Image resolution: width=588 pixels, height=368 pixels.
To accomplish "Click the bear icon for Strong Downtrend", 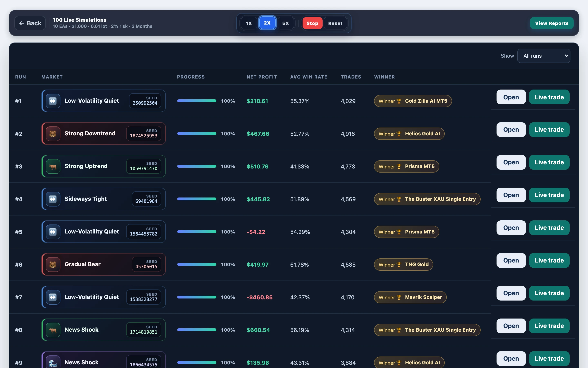I will point(53,134).
